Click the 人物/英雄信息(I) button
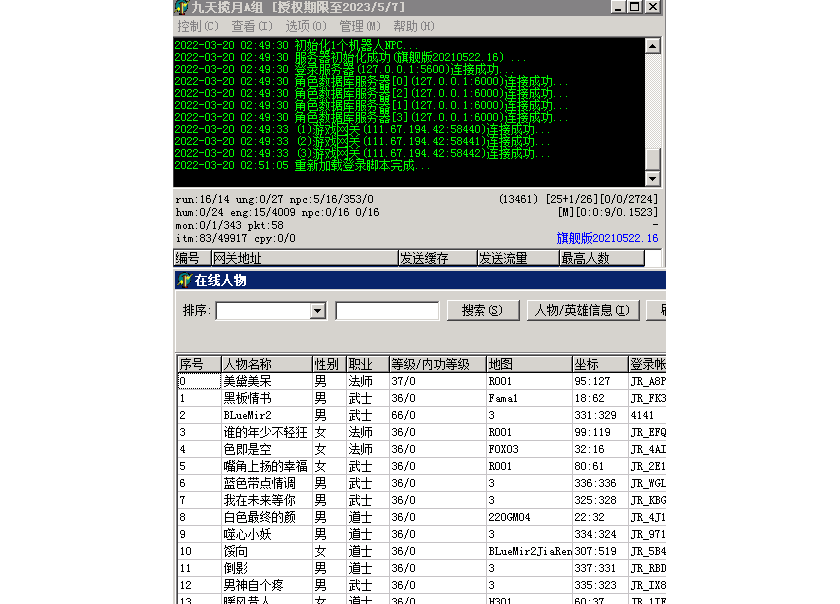 point(583,311)
